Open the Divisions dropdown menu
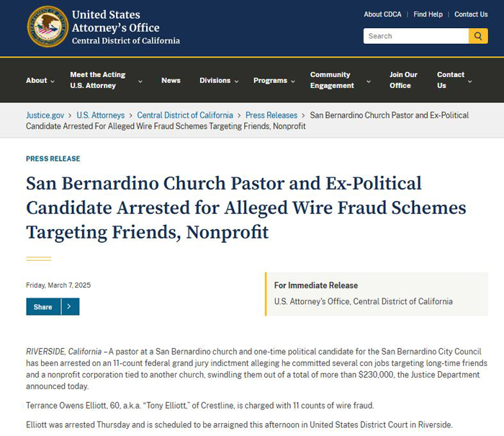The image size is (504, 436). pos(219,81)
